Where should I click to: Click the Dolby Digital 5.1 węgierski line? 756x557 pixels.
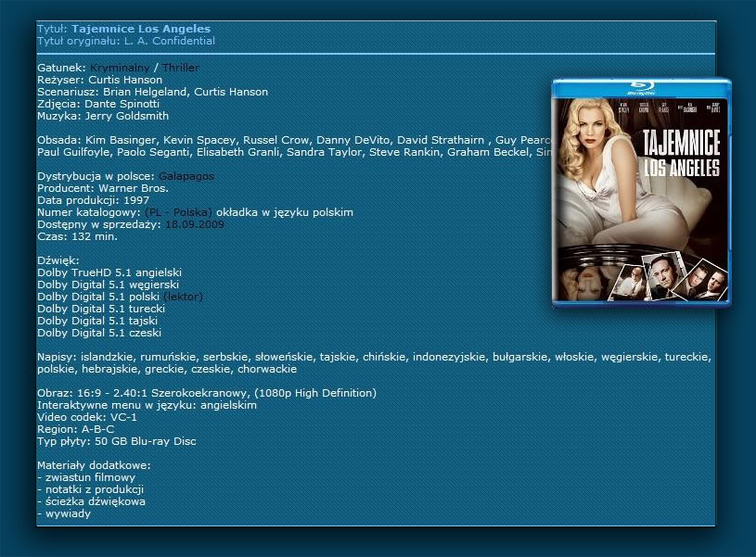click(108, 285)
